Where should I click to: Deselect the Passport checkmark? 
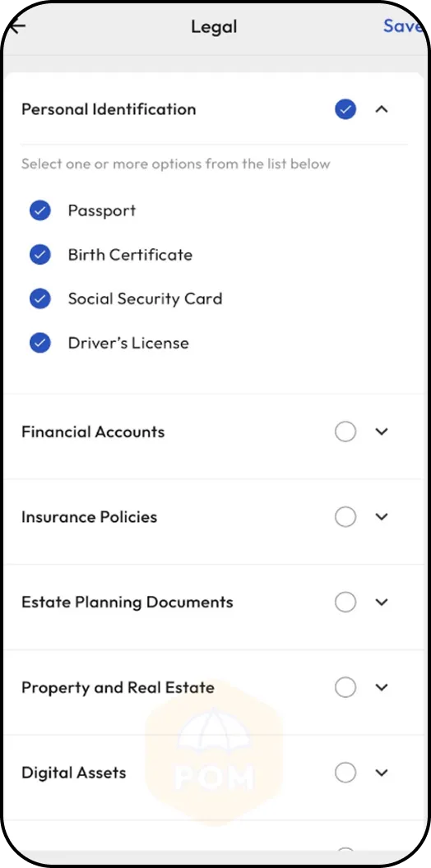[39, 210]
